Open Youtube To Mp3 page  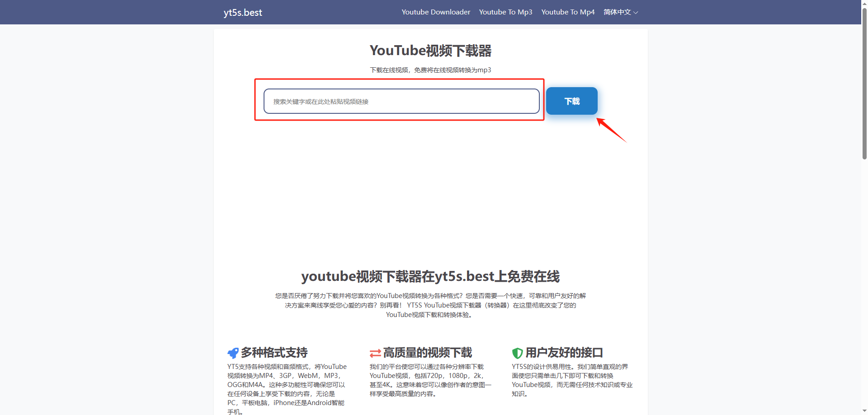[x=505, y=12]
